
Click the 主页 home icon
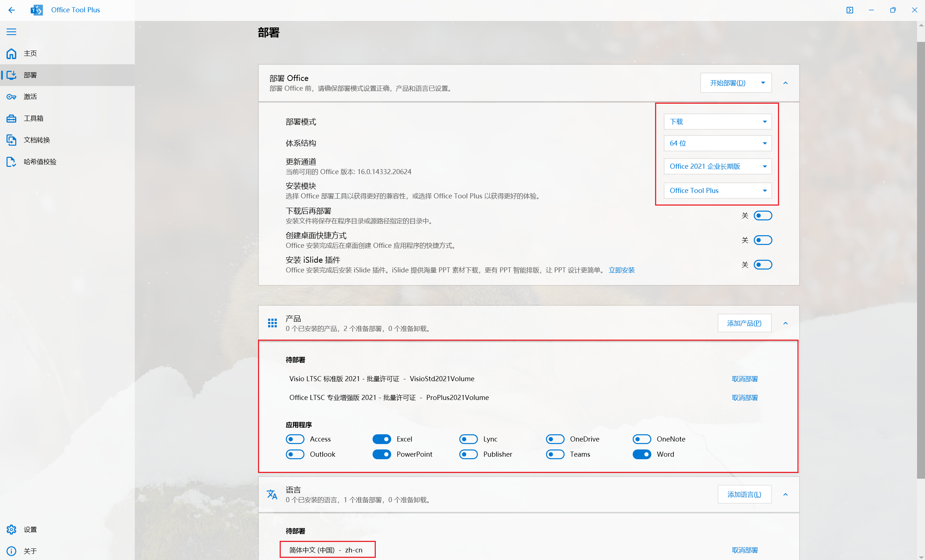(11, 53)
